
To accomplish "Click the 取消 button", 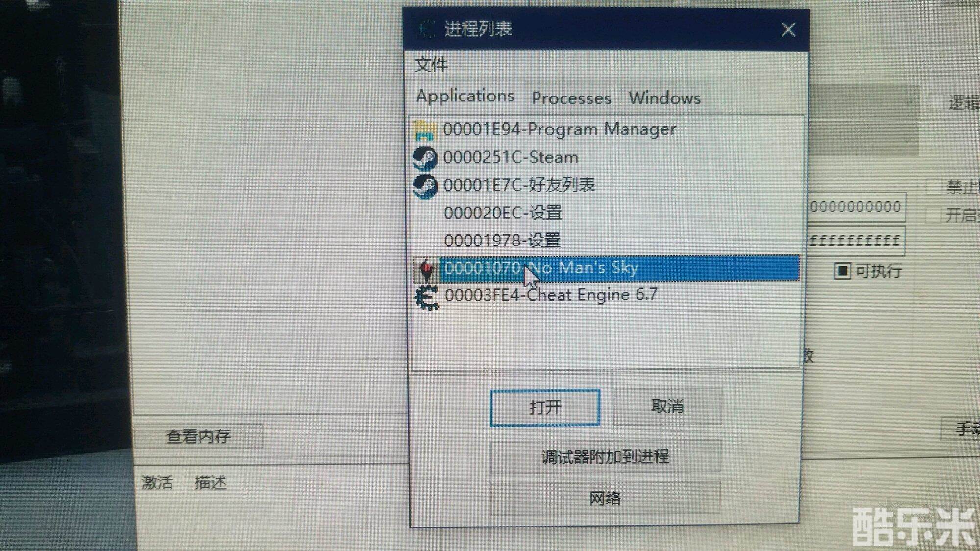I will pos(667,406).
